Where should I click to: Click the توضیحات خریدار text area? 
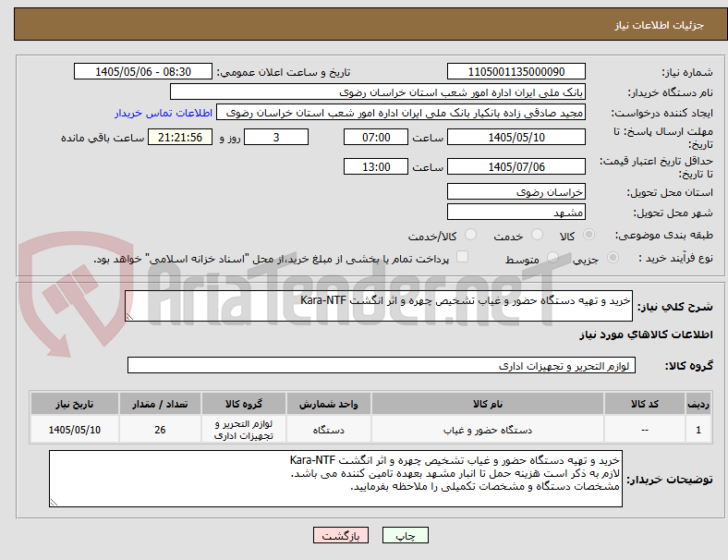tap(335, 479)
